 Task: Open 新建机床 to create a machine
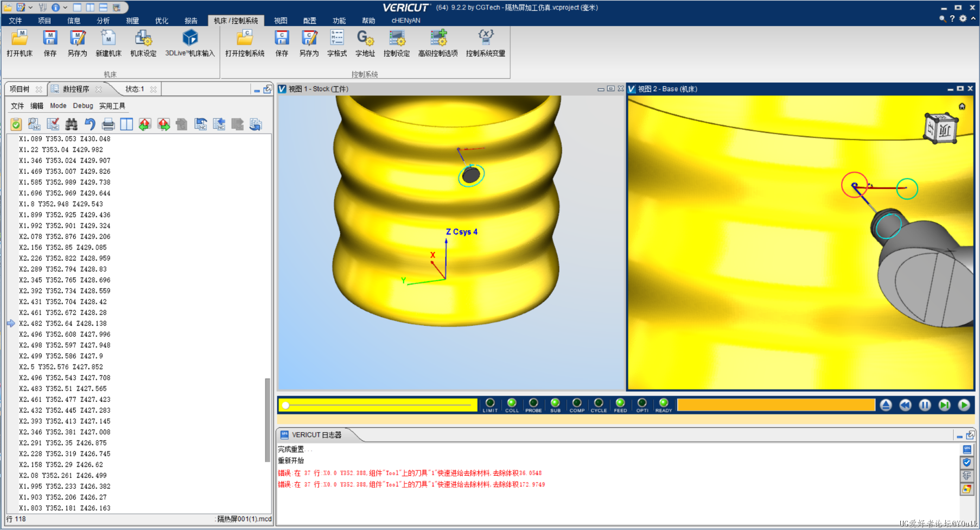[x=109, y=43]
